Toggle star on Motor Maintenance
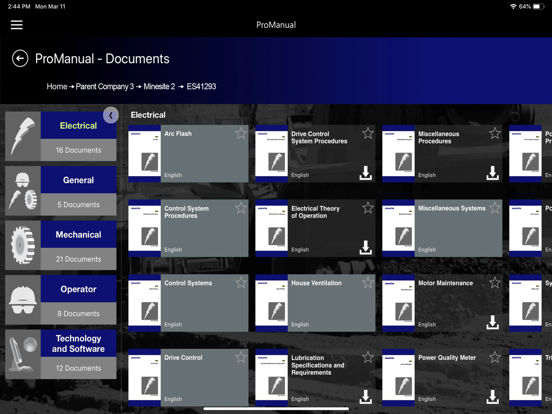552x414 pixels. pyautogui.click(x=495, y=283)
